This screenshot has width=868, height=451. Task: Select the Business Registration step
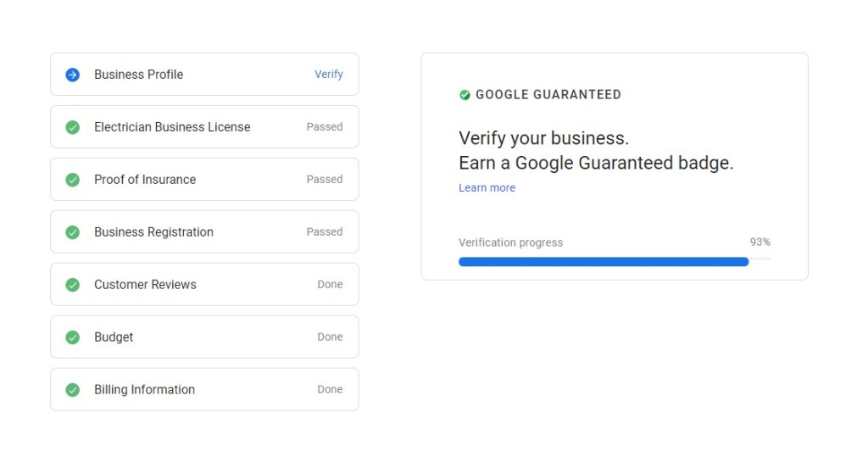tap(153, 232)
